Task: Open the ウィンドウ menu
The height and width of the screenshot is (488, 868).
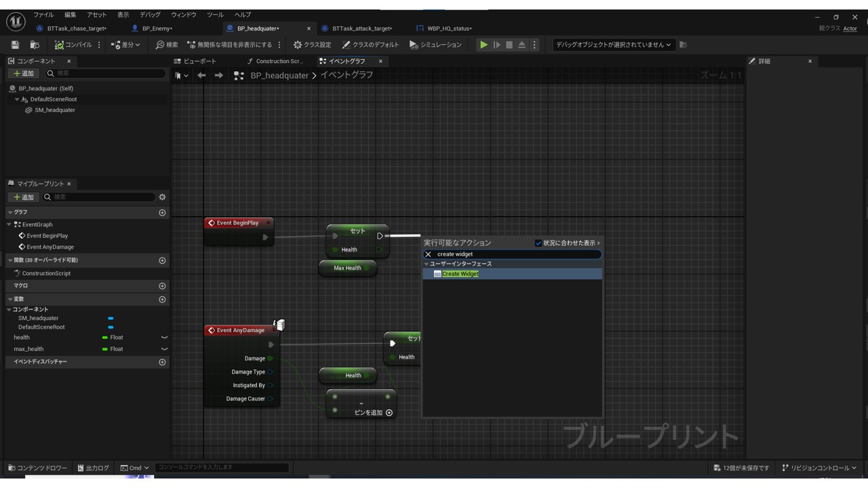Action: tap(184, 14)
